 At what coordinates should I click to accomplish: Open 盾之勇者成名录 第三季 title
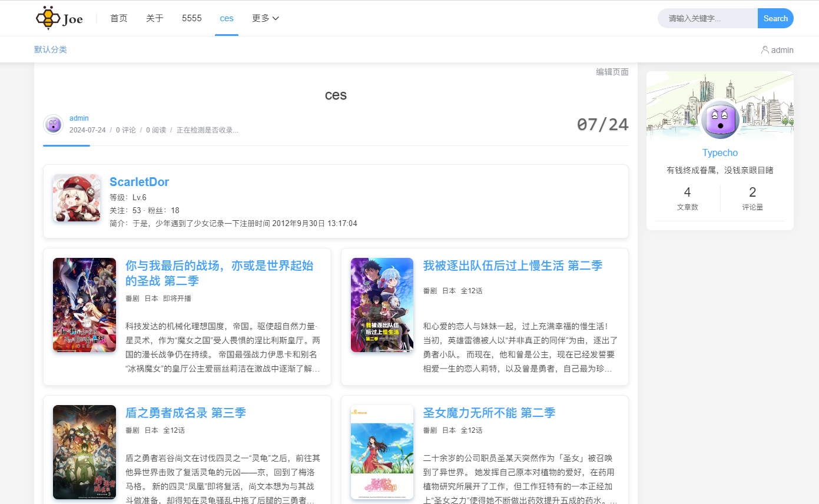(x=185, y=413)
